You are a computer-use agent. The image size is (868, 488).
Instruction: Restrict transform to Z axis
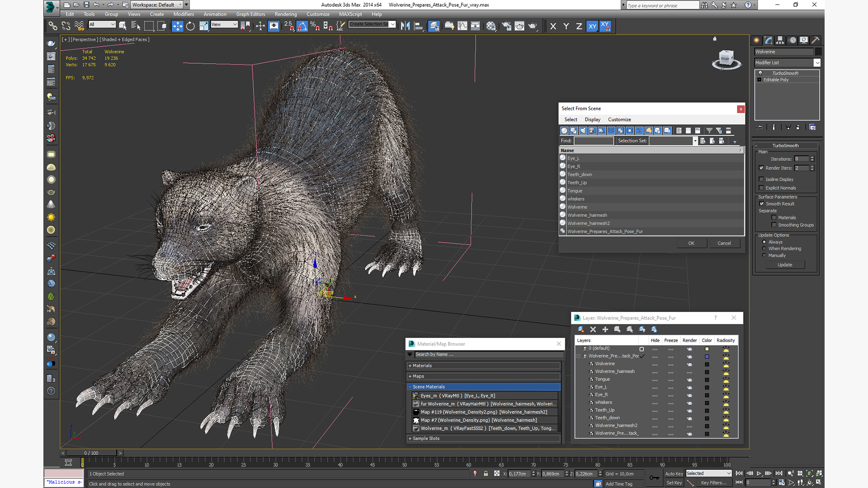tap(579, 26)
